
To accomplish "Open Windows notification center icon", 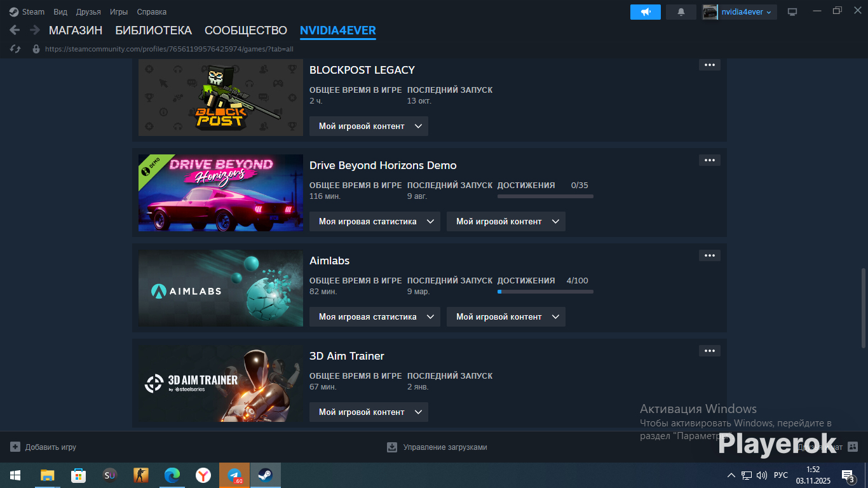I will [x=848, y=475].
